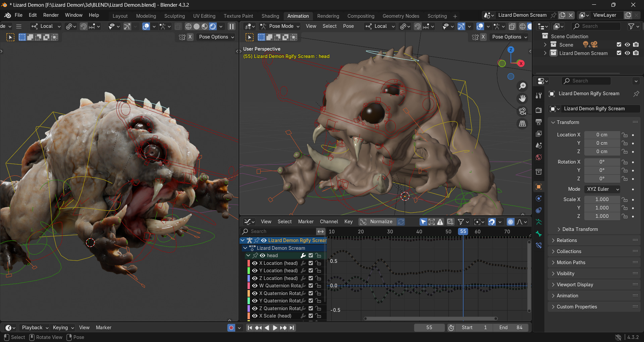This screenshot has width=644, height=342.
Task: Switch perspective/orthographic grid gizmo
Action: pos(522,124)
